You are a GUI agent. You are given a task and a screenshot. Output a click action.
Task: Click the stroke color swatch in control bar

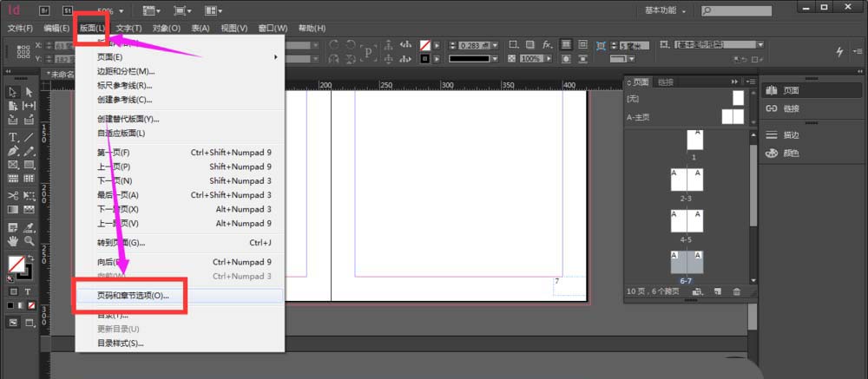click(x=425, y=59)
